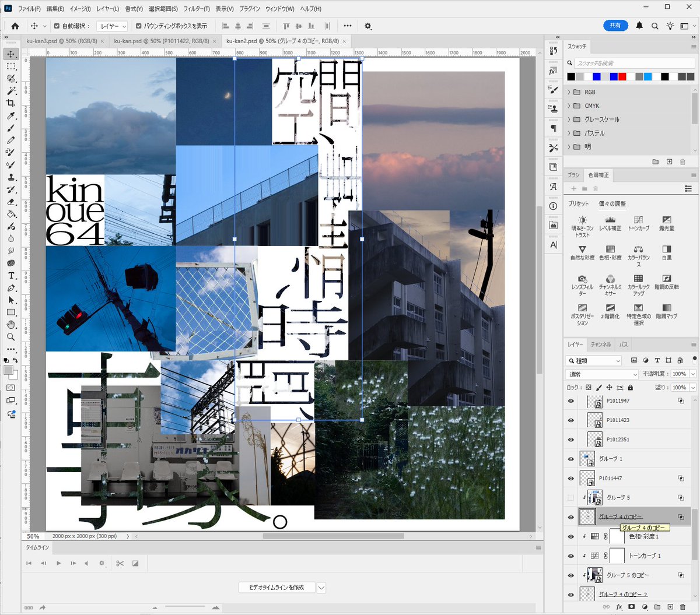
Task: Add Brightness/Contrast adjustment (明るさ・コントラスト)
Action: (x=582, y=225)
